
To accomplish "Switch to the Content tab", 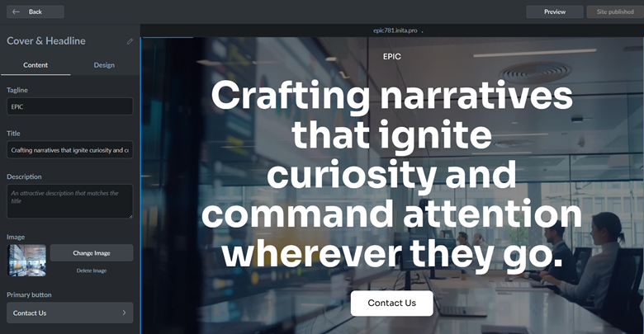I will (x=36, y=65).
